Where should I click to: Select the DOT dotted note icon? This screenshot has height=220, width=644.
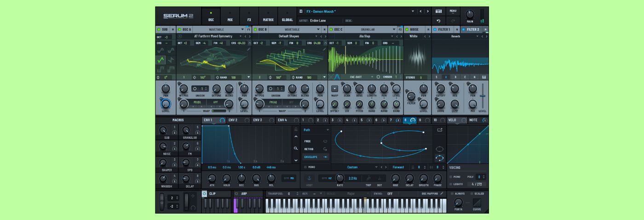click(x=379, y=178)
